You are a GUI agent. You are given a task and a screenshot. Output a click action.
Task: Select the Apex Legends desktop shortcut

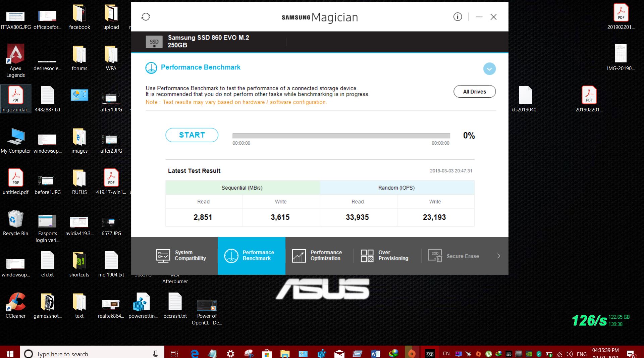(15, 61)
